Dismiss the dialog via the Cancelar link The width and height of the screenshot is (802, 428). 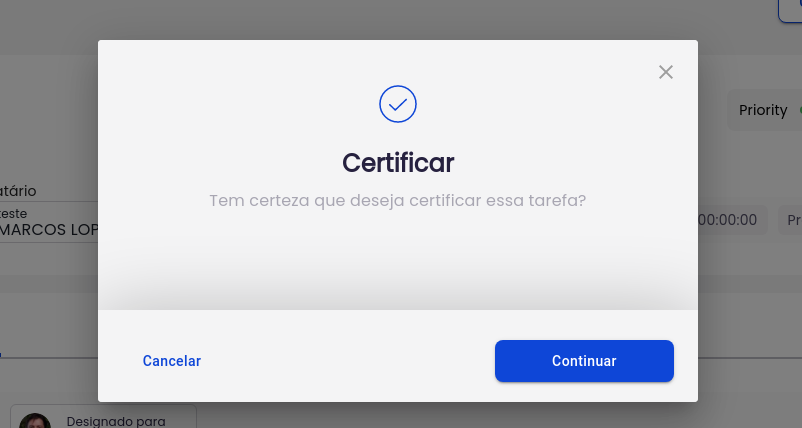click(171, 361)
